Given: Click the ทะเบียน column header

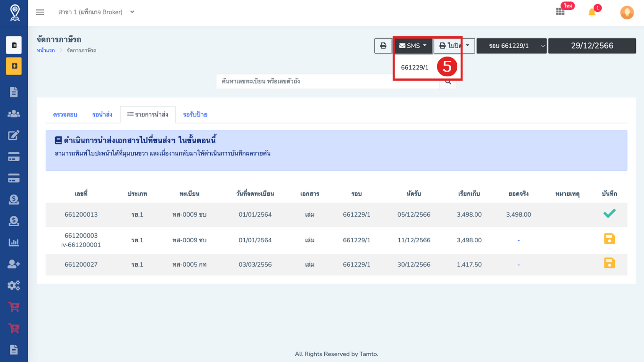Looking at the screenshot, I should point(190,194).
